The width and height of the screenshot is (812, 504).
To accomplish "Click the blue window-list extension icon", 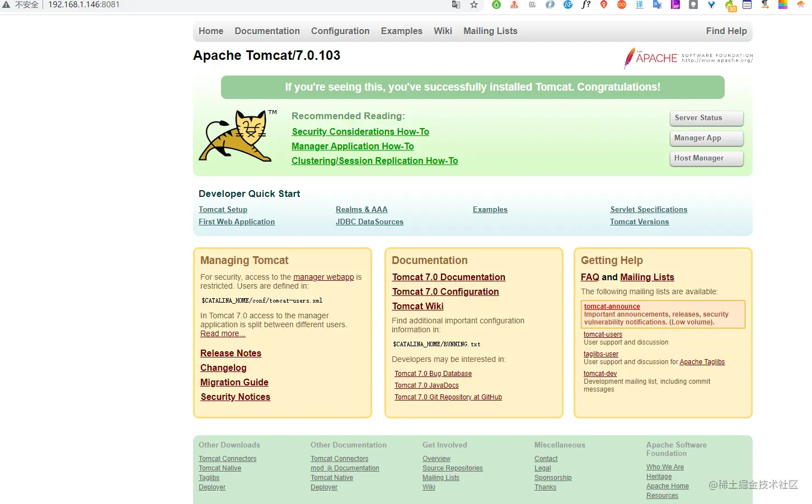I will (x=747, y=4).
